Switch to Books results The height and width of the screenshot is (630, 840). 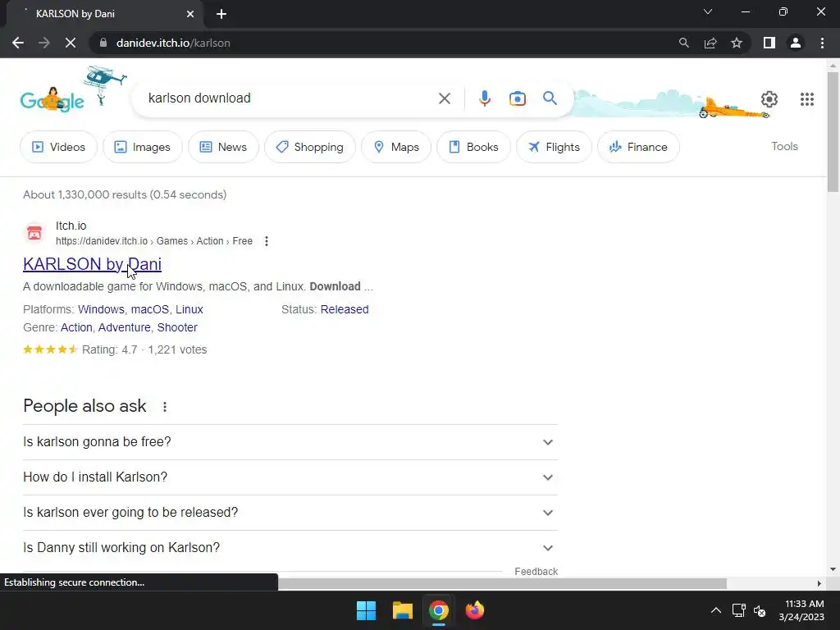click(x=473, y=147)
